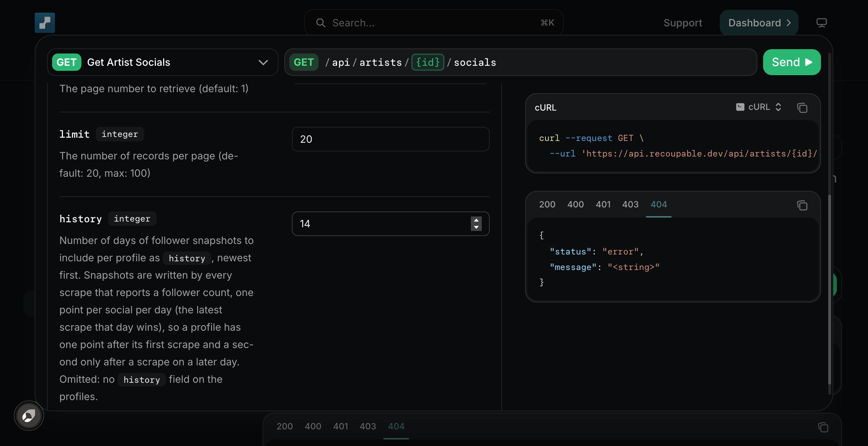Click the {id} path parameter chip
This screenshot has width=868, height=446.
(427, 62)
